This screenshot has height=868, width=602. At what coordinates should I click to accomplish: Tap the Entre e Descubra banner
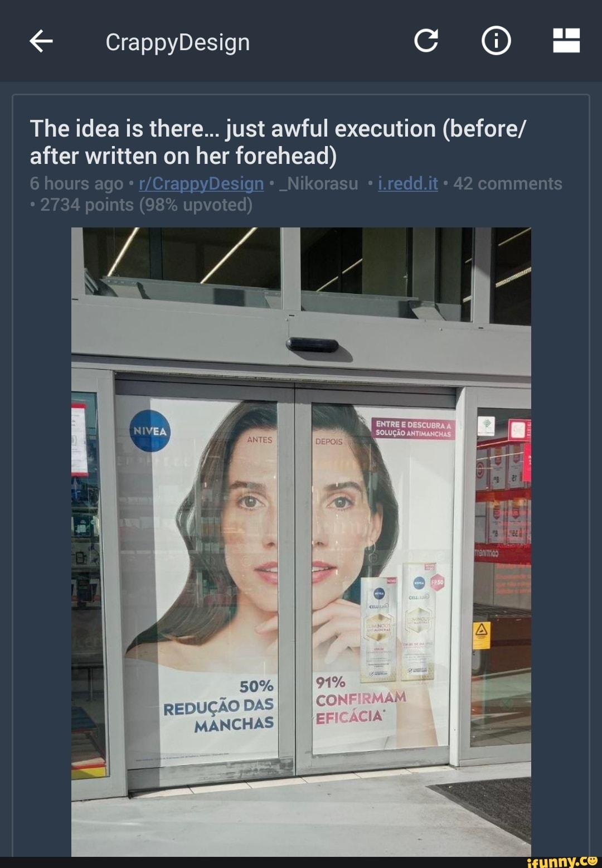click(413, 429)
